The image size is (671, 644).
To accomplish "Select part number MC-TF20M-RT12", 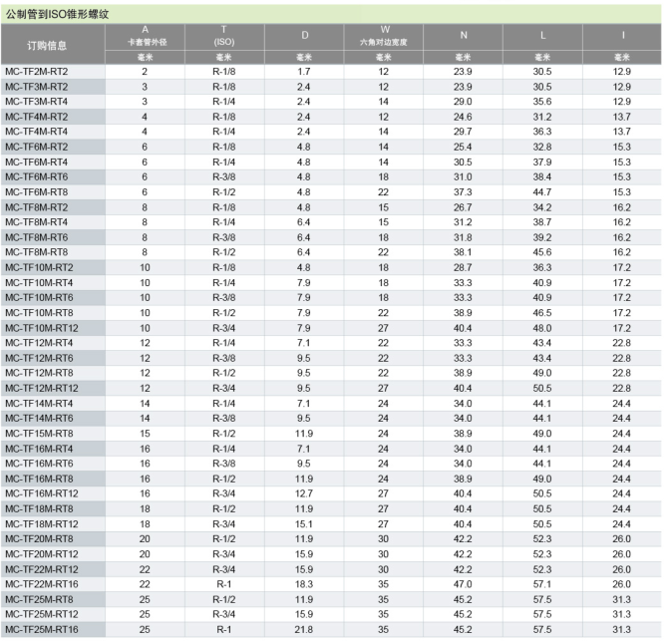I will (42, 554).
